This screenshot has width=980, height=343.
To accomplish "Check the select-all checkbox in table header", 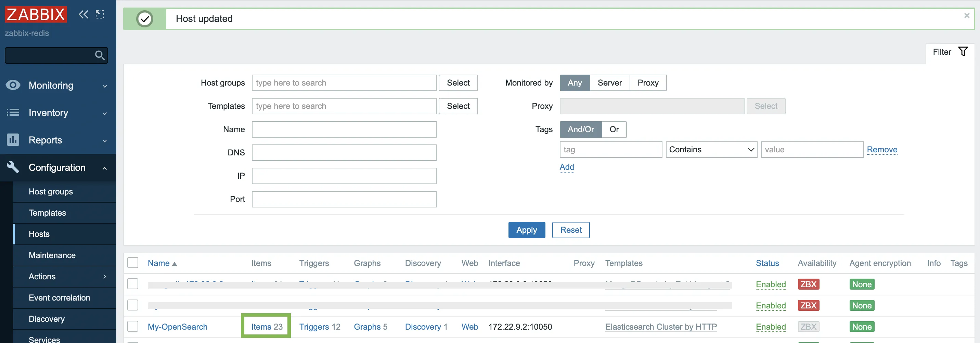I will pos(133,263).
